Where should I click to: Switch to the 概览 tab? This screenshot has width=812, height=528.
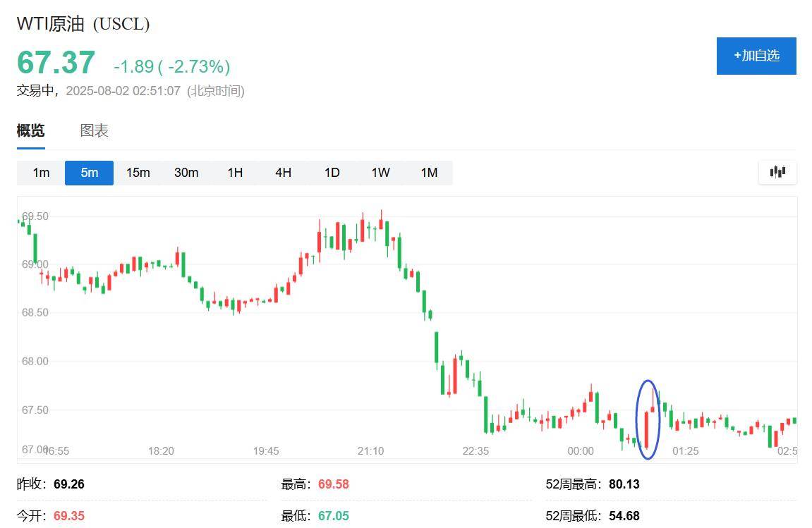(30, 130)
